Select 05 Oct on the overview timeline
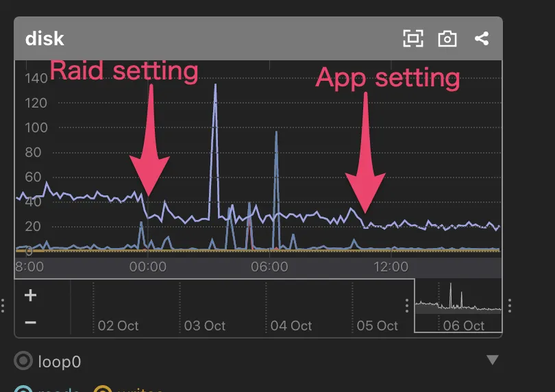555x392 pixels. [377, 326]
